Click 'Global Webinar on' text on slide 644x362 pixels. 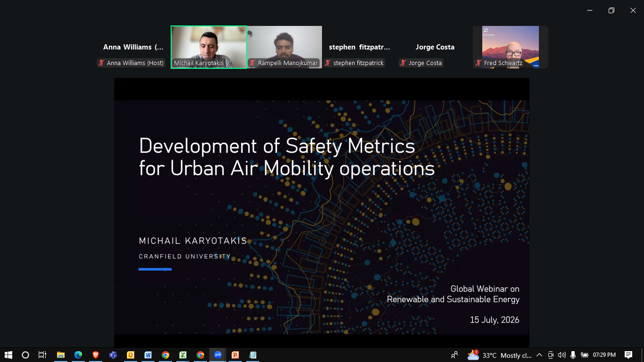coord(485,288)
